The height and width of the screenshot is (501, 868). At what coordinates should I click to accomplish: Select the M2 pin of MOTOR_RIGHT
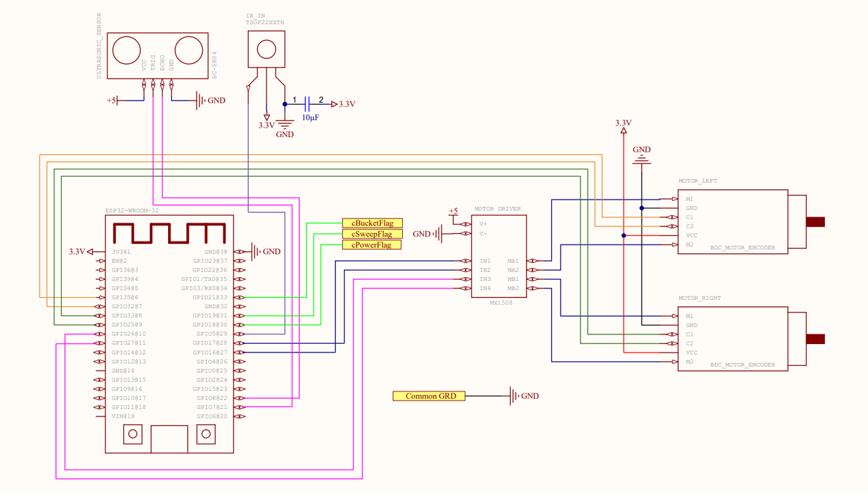(x=689, y=362)
